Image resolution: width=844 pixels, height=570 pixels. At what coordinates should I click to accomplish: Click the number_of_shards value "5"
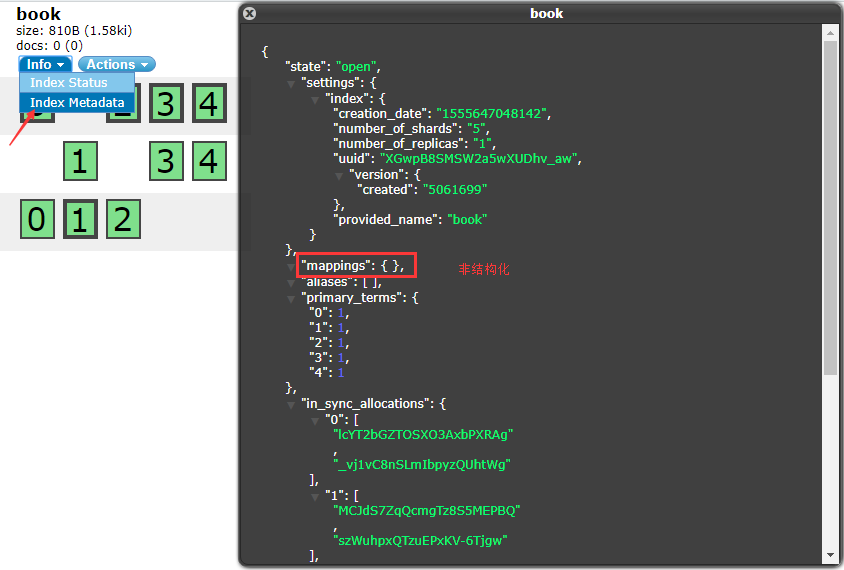[476, 129]
